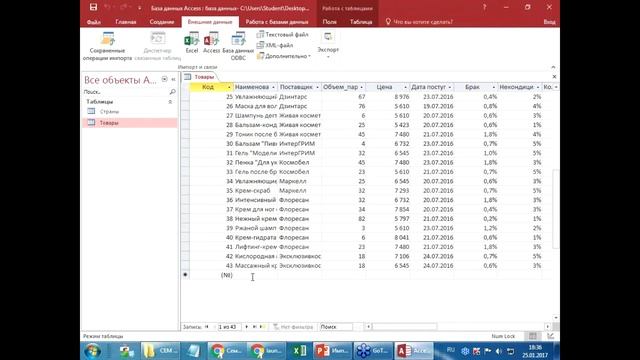This screenshot has height=360, width=640.
Task: Click the volume speaker tray icon
Action: click(x=499, y=351)
